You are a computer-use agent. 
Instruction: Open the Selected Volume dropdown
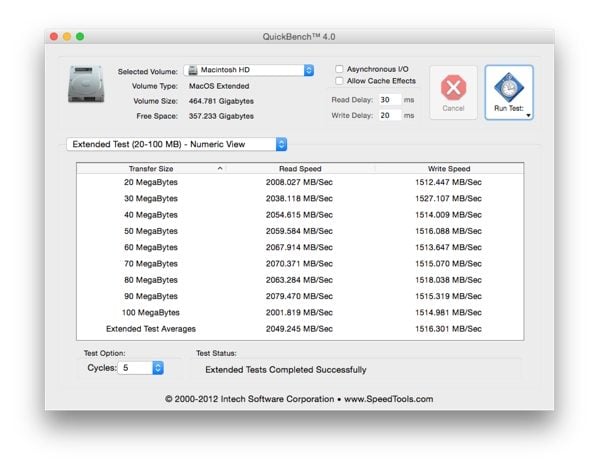[x=249, y=70]
